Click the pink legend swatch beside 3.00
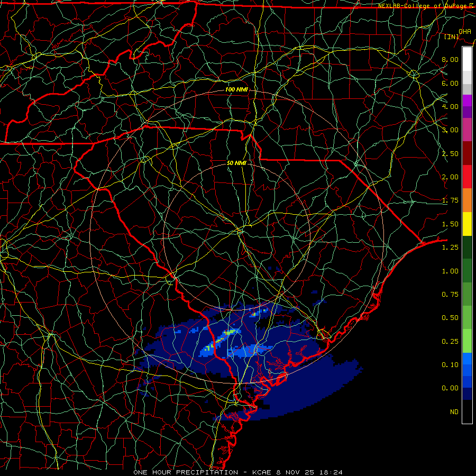476x476 pixels. [467, 130]
